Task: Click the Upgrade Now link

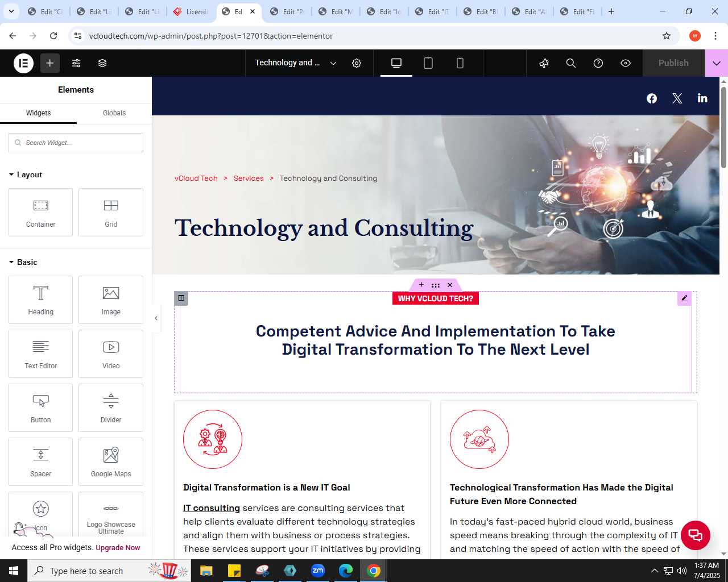Action: [118, 548]
